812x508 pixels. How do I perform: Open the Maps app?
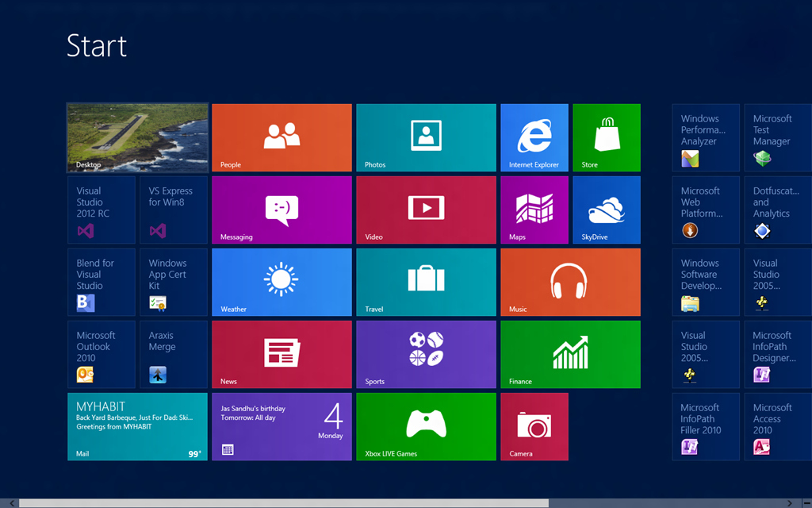[533, 210]
